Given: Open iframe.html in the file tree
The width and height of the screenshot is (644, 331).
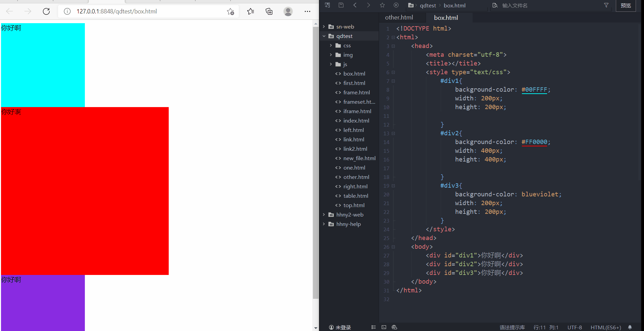Looking at the screenshot, I should [x=357, y=111].
